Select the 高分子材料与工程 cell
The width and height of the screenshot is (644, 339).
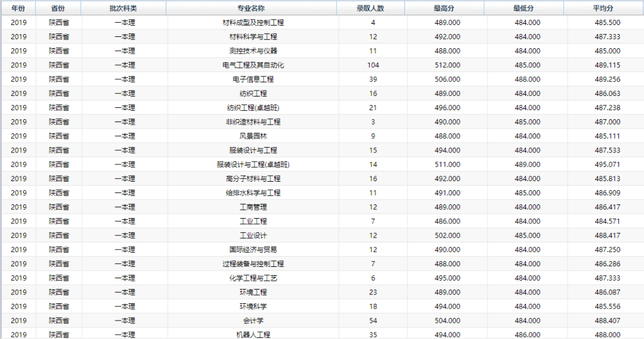point(253,179)
